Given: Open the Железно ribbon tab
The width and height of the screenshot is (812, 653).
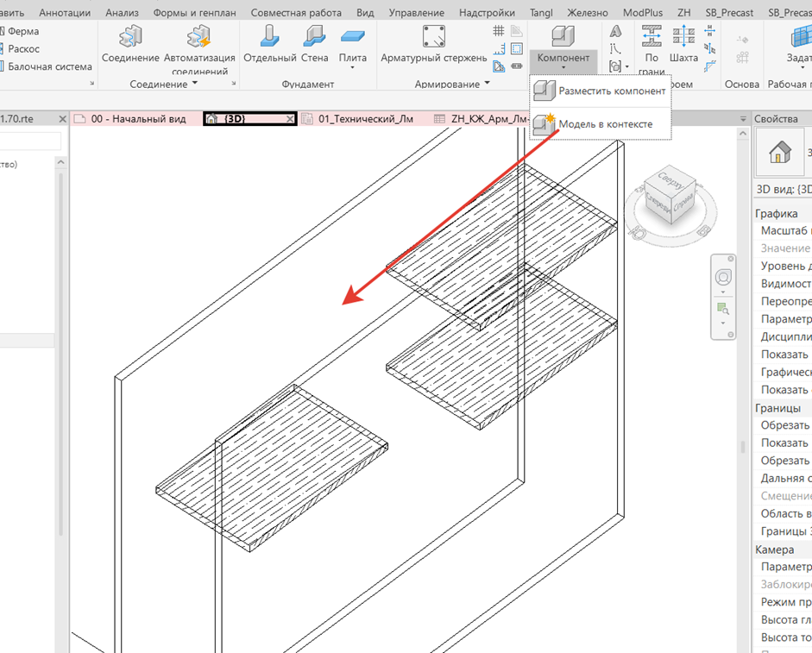Looking at the screenshot, I should (x=588, y=12).
